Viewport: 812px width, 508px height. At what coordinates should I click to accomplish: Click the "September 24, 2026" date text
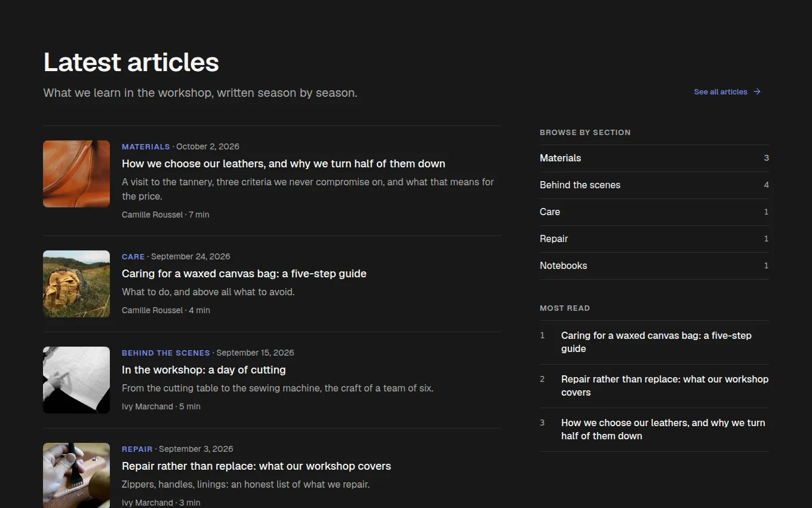click(x=190, y=256)
